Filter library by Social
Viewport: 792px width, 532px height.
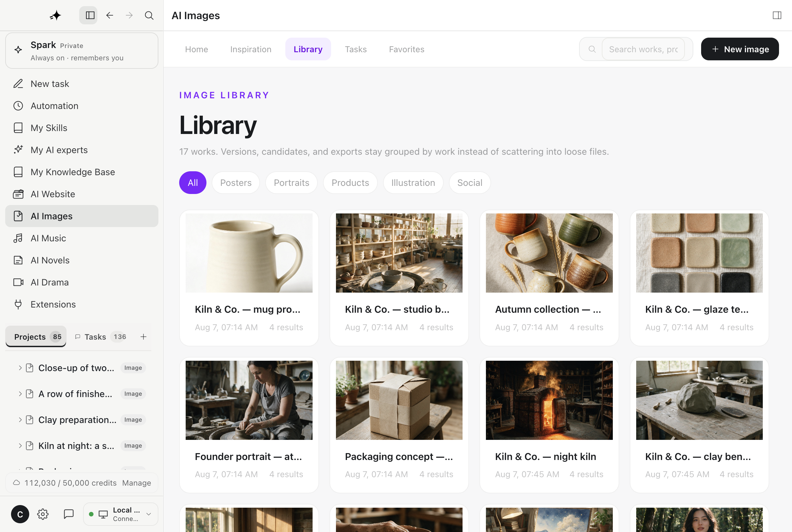470,183
